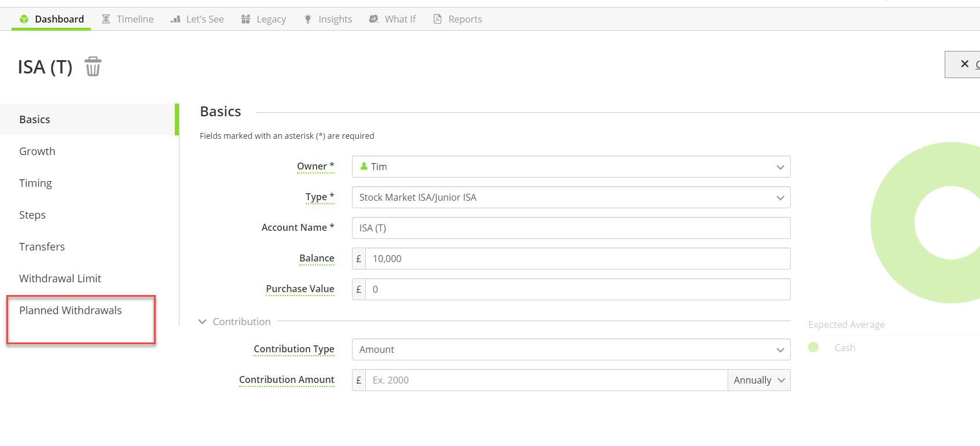Image resolution: width=980 pixels, height=446 pixels.
Task: Select Basics in the side menu
Action: [x=89, y=119]
